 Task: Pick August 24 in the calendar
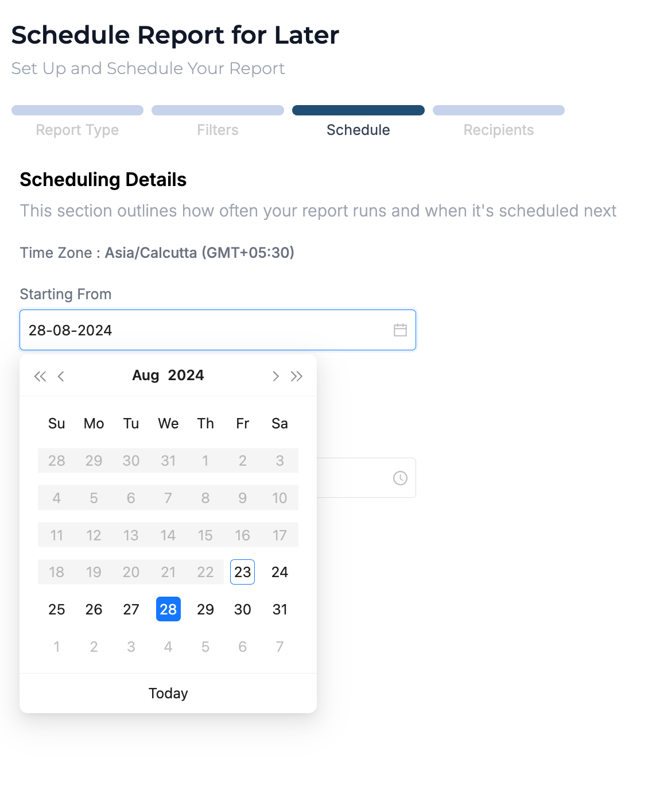coord(280,572)
